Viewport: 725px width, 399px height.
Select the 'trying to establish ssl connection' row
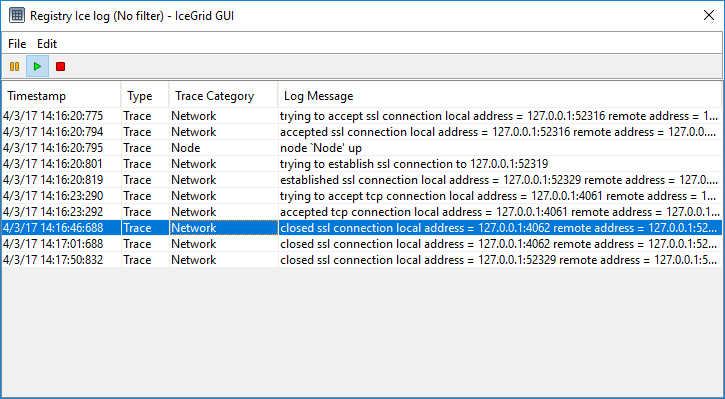tap(362, 164)
